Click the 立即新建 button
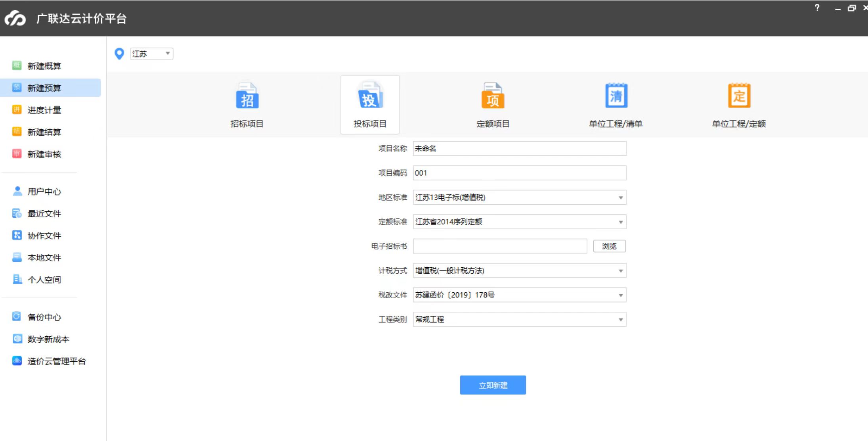This screenshot has height=441, width=868. [493, 385]
